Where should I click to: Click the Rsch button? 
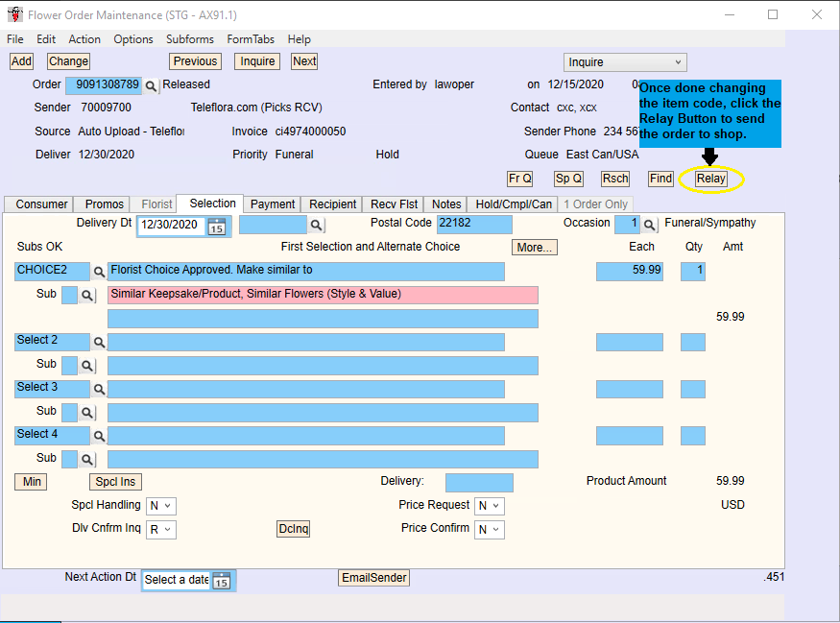(x=615, y=179)
